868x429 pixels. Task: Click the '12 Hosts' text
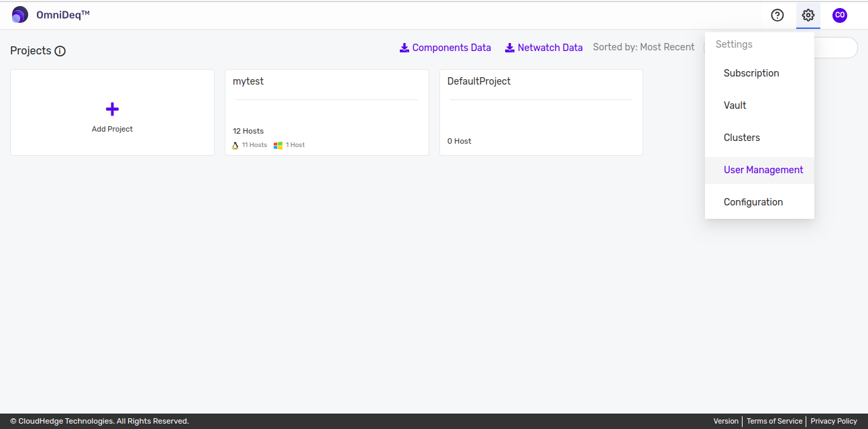point(248,131)
